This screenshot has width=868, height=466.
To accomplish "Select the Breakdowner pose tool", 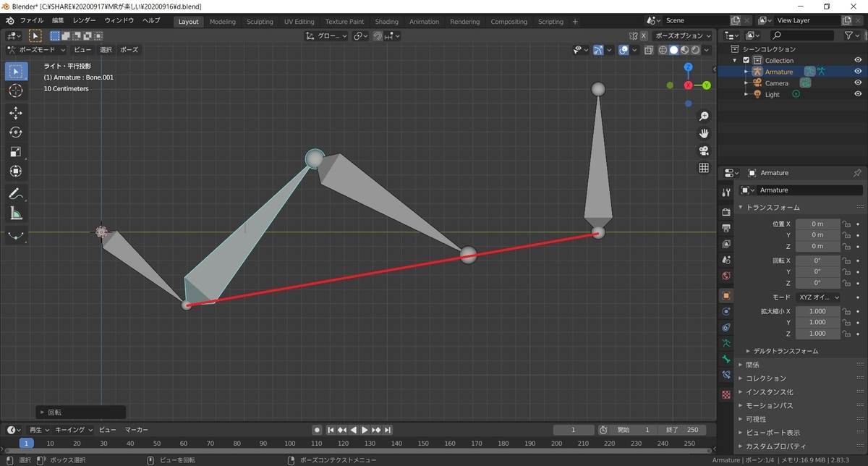I will 16,234.
